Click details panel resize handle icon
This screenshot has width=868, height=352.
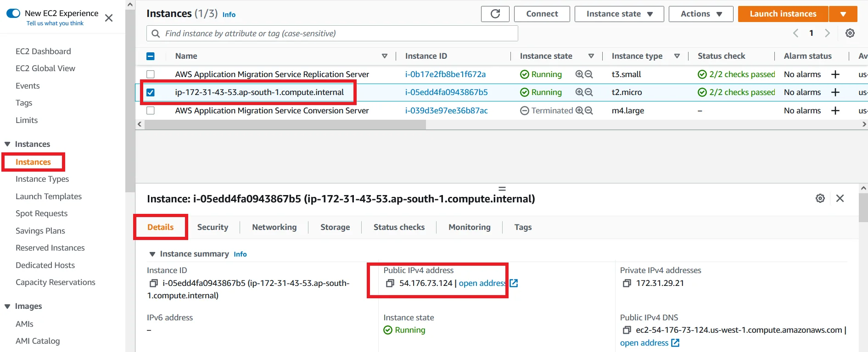point(502,189)
